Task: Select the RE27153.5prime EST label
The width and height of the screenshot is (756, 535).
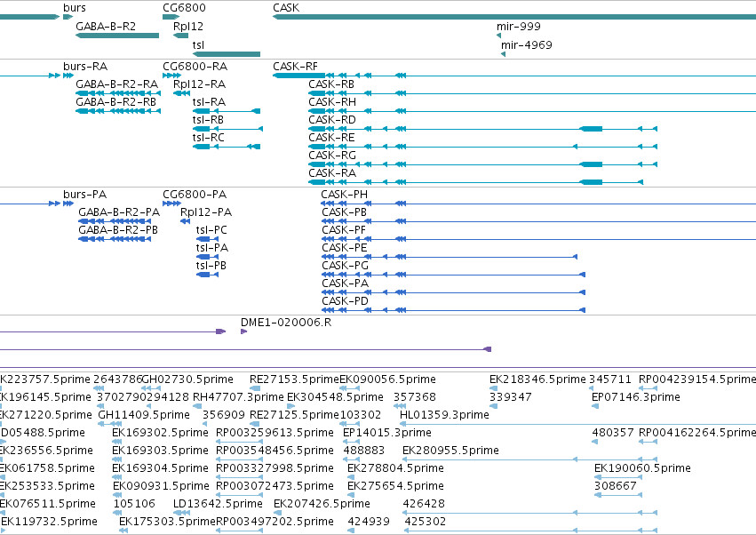Action: click(295, 379)
